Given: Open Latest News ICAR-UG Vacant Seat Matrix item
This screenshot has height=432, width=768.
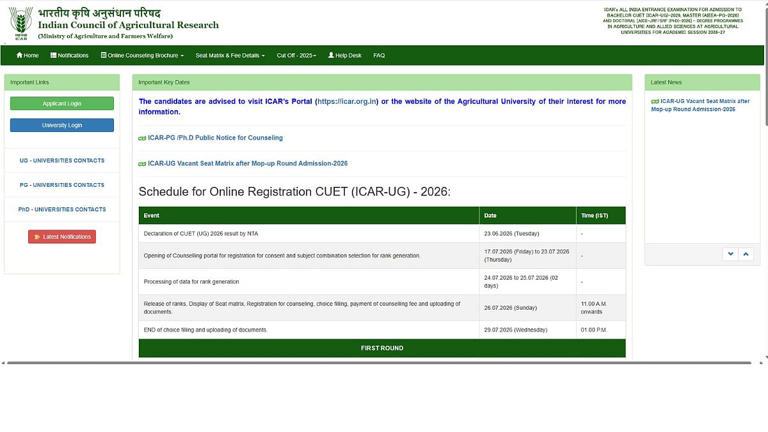Looking at the screenshot, I should [x=700, y=105].
